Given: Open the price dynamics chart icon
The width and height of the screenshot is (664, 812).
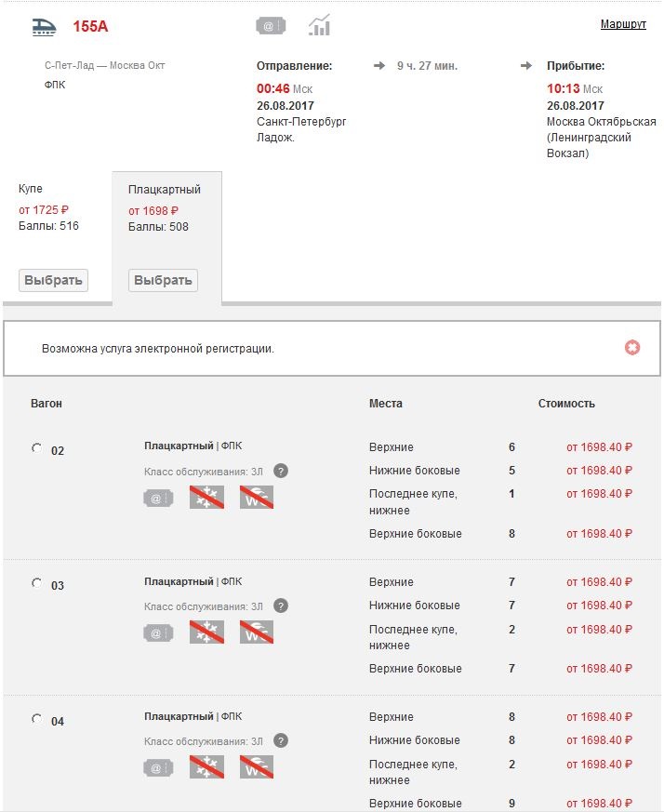Looking at the screenshot, I should coord(320,26).
